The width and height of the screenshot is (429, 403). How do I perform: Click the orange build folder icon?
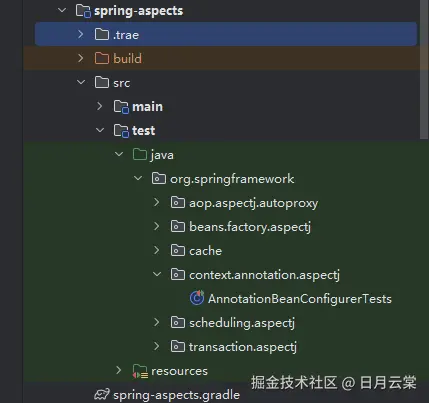[102, 58]
